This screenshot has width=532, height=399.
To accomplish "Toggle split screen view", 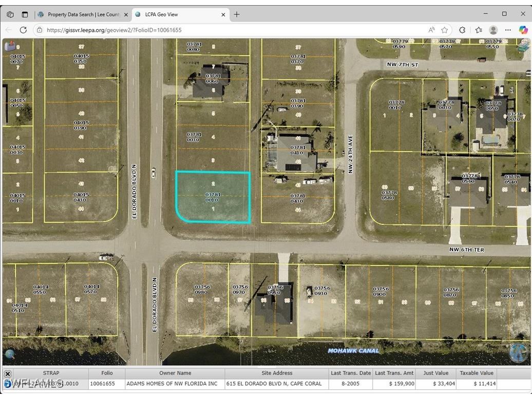I will coord(25,14).
